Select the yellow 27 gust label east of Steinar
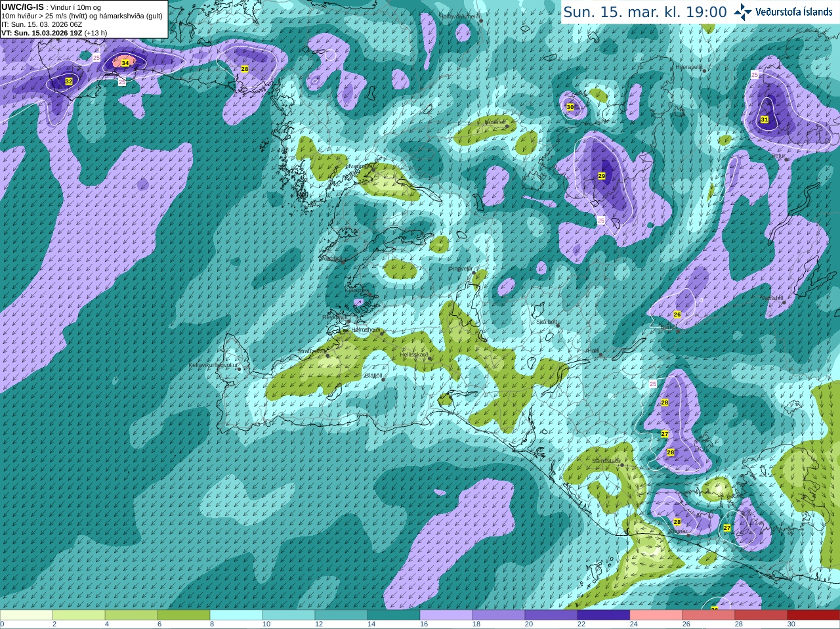Screen dimensions: 840x629 tap(727, 528)
